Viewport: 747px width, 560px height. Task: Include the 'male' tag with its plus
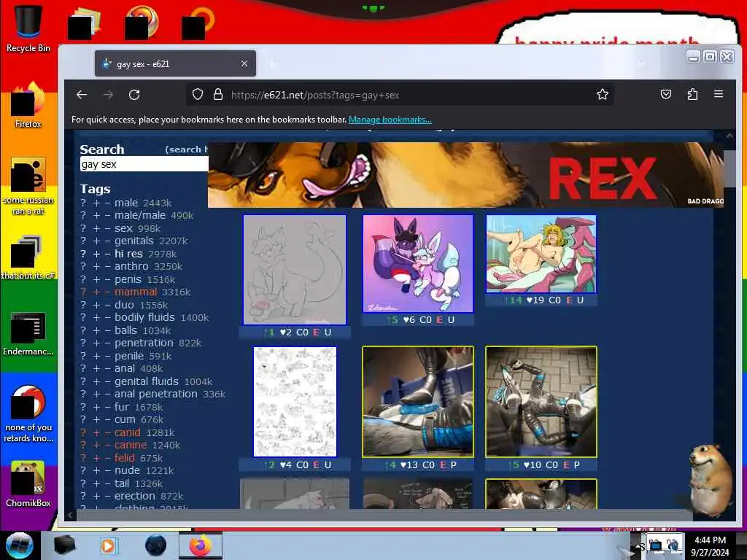coord(96,203)
